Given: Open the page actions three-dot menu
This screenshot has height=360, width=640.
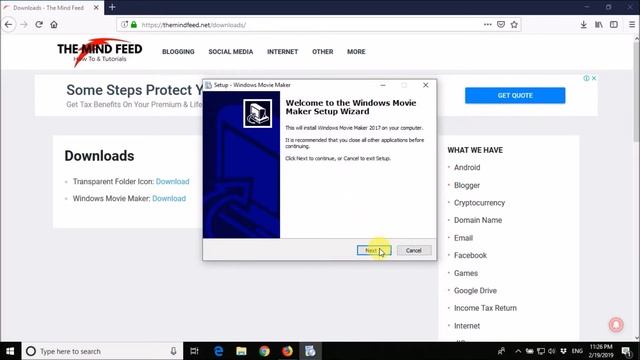Looking at the screenshot, I should pos(487,24).
